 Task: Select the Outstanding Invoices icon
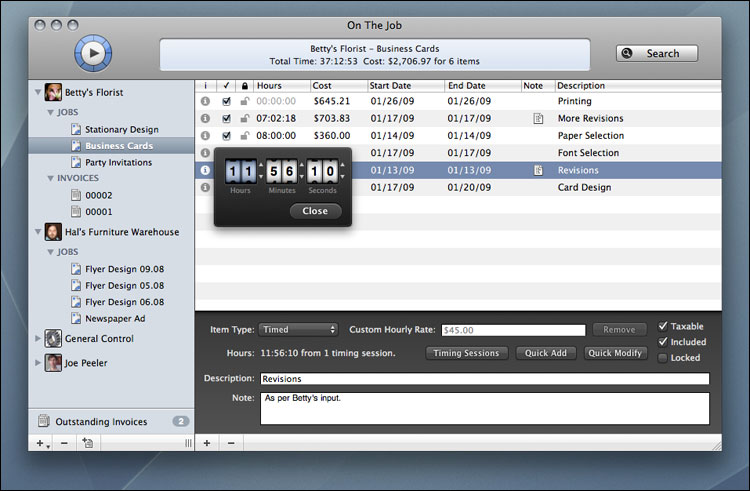[43, 422]
